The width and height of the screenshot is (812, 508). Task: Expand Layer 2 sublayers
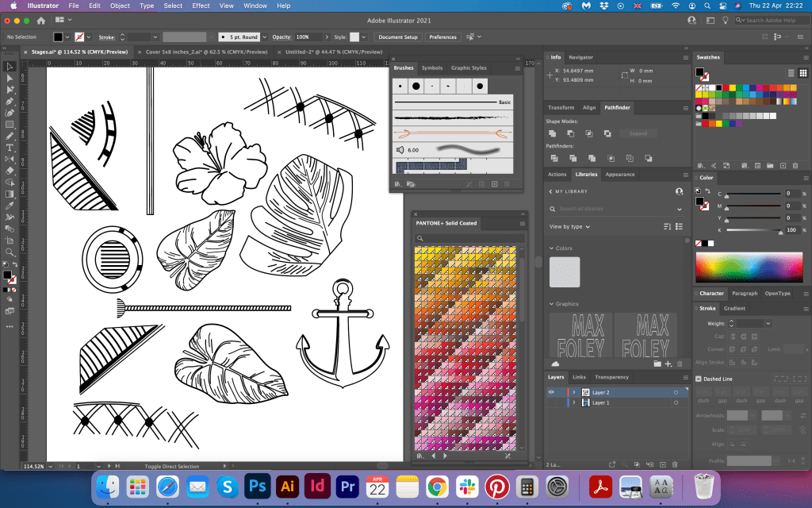click(573, 392)
